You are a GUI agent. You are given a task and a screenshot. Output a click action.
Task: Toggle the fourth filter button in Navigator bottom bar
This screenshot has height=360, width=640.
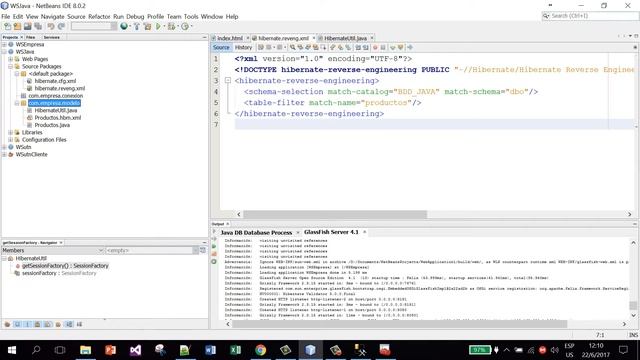[x=38, y=324]
